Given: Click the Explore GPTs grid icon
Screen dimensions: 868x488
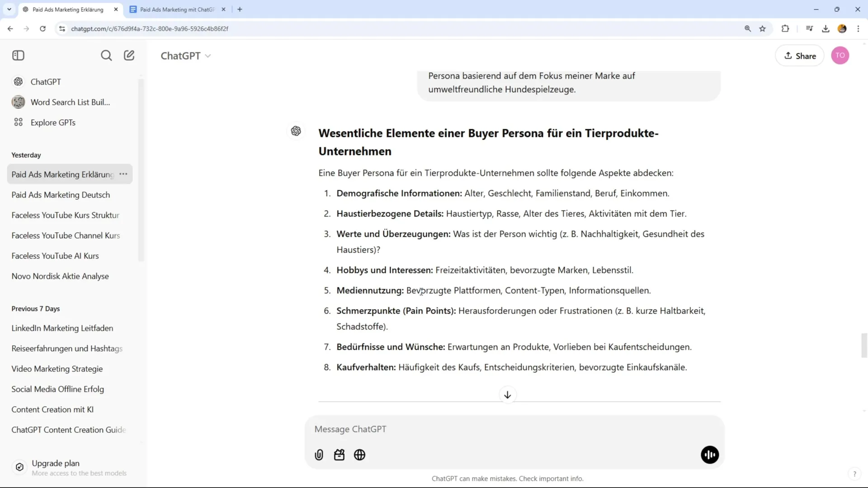Looking at the screenshot, I should tap(19, 122).
